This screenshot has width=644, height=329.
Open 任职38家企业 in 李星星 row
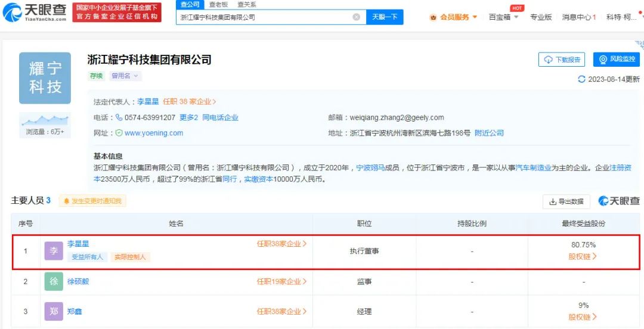[281, 244]
